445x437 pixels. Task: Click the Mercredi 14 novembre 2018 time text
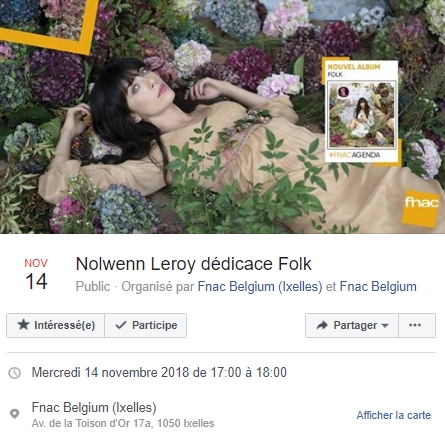(159, 373)
